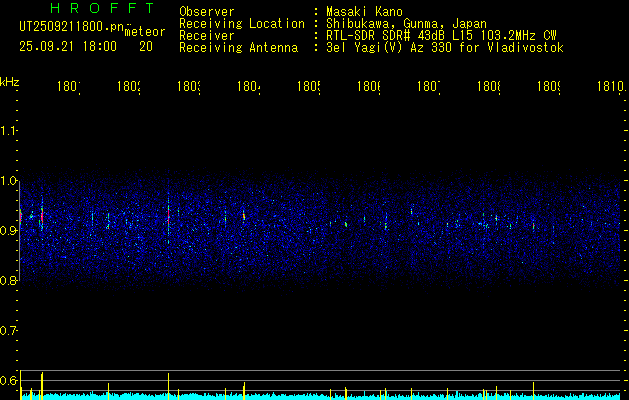629x400 pixels.
Task: Click the 0.7 frequency axis label
Action: click(x=8, y=331)
